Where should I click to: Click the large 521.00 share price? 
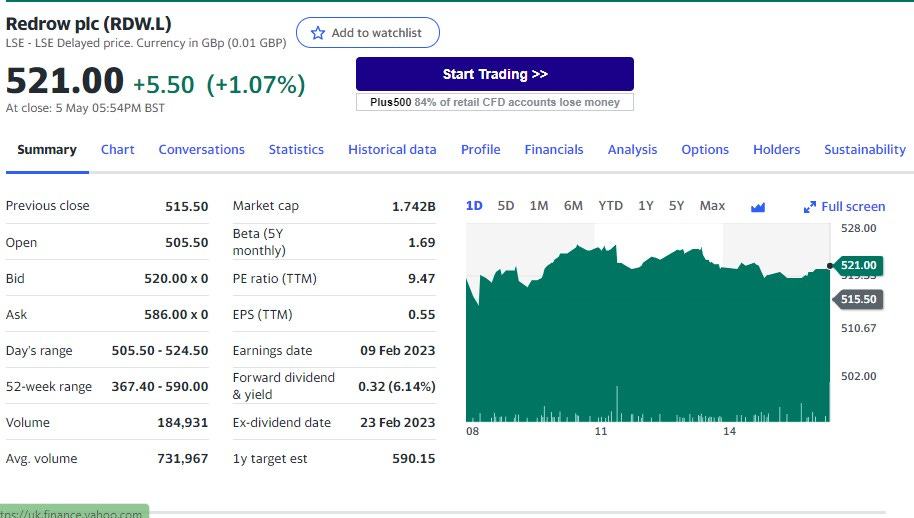point(65,80)
